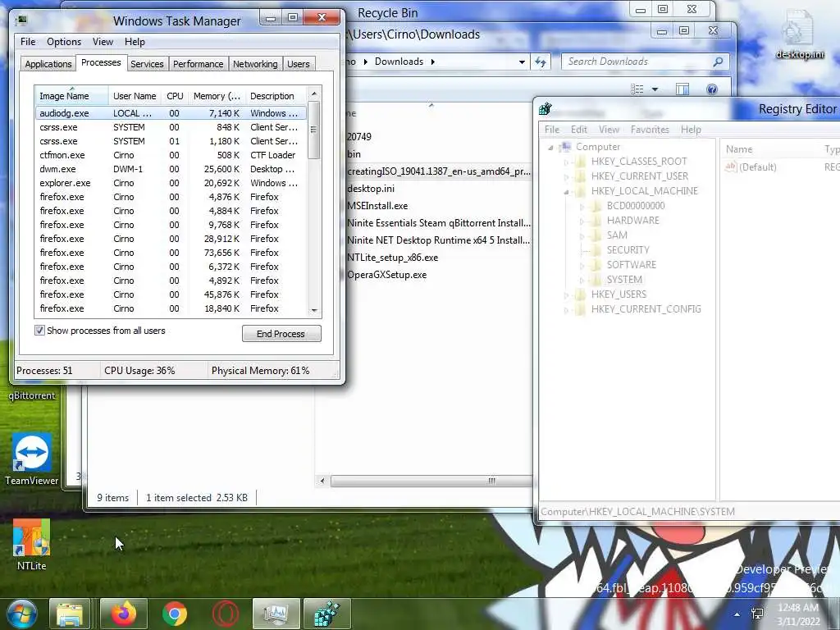Switch to the Applications tab
The image size is (840, 630).
tap(48, 64)
